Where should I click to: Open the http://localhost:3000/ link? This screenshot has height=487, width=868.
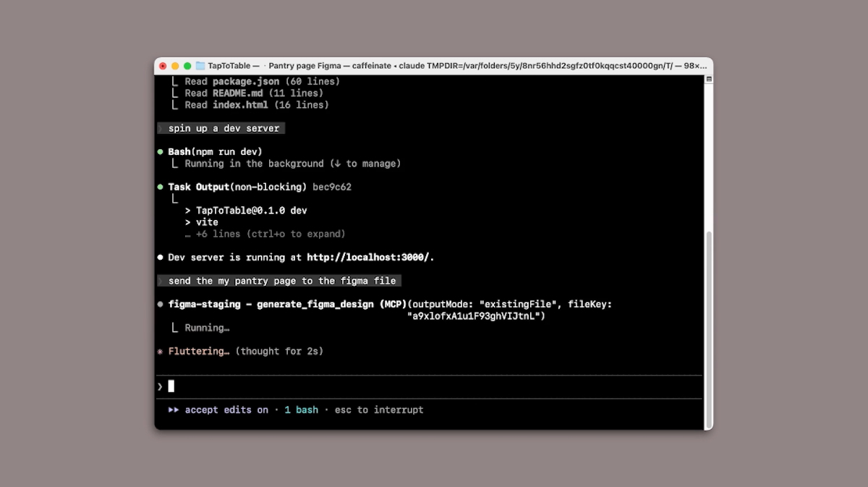(x=369, y=258)
